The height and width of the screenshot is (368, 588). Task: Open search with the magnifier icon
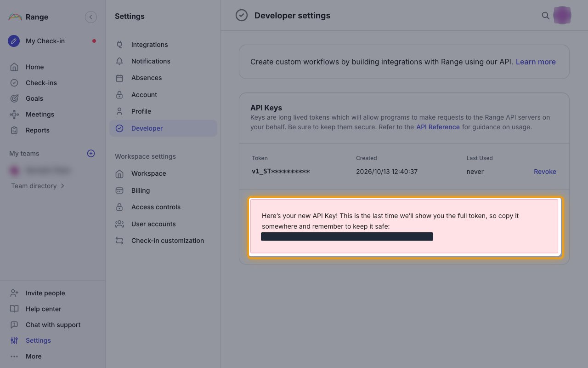(x=546, y=16)
